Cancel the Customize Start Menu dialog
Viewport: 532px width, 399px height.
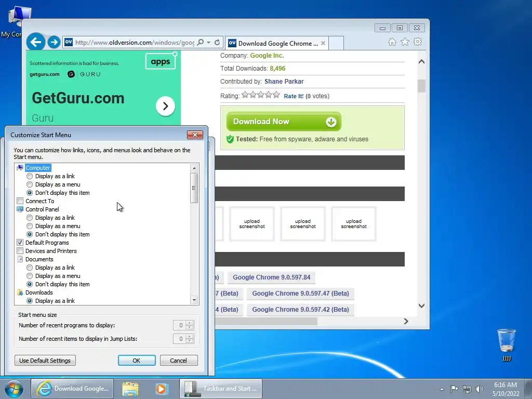pyautogui.click(x=179, y=361)
